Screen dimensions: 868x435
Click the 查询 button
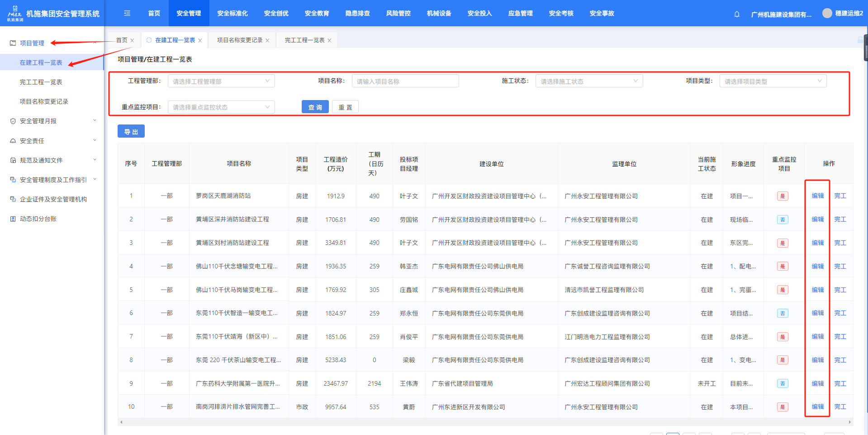(315, 107)
